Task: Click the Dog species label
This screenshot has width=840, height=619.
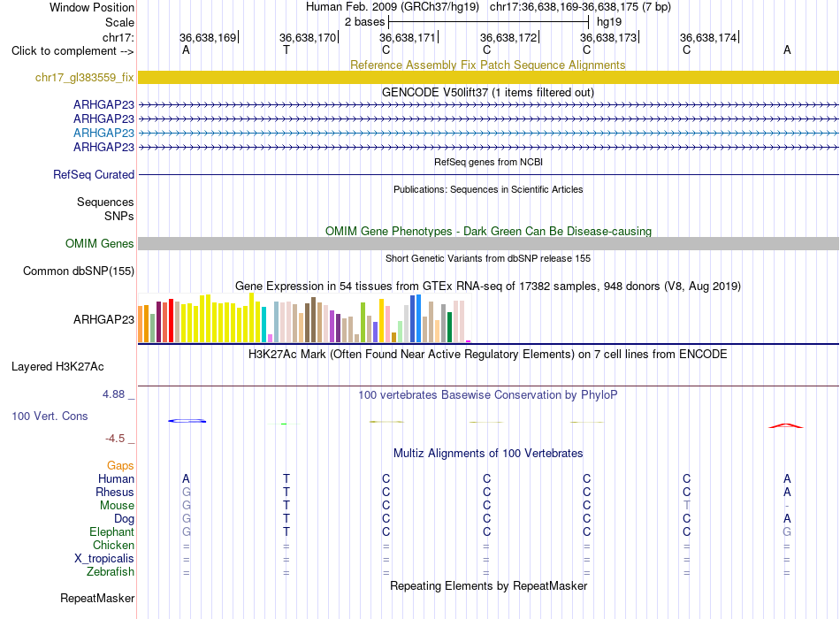Action: click(124, 519)
